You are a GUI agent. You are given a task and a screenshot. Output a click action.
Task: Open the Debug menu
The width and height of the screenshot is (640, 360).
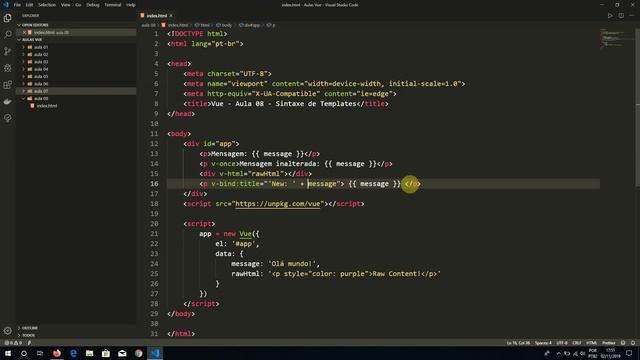click(93, 5)
